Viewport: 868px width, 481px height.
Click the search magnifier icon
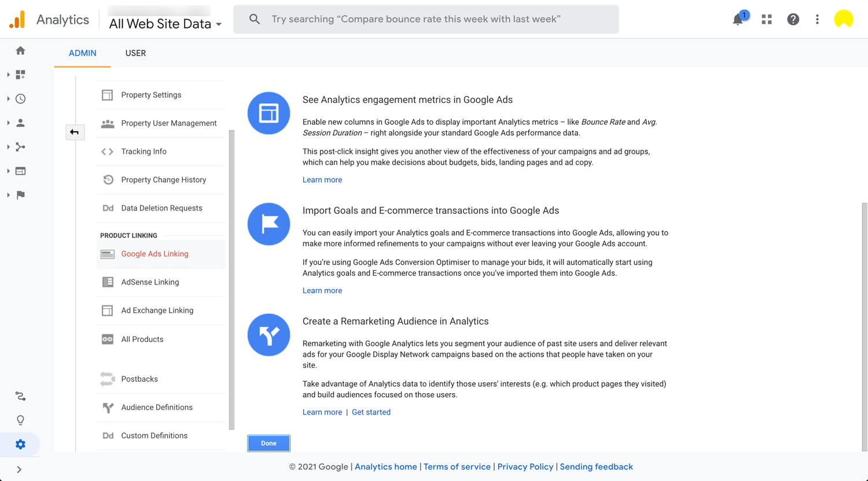(x=255, y=19)
